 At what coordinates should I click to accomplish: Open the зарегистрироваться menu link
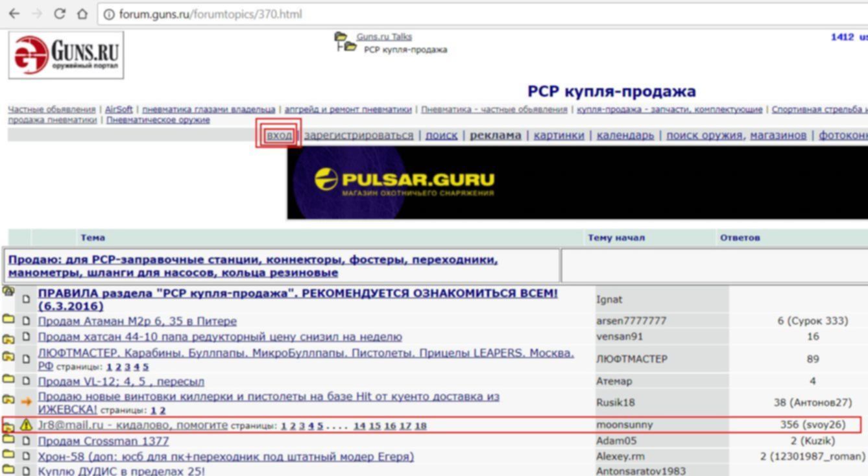[x=358, y=135]
